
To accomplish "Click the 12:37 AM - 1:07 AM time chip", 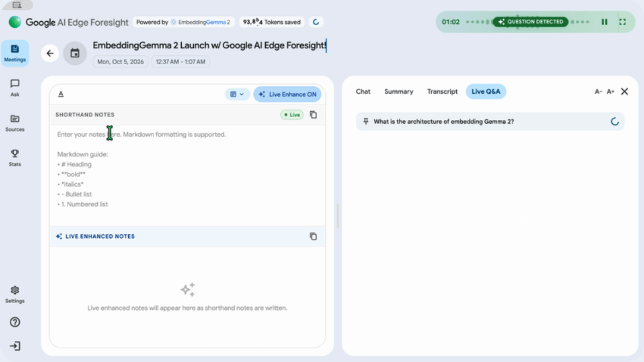I will coord(180,62).
